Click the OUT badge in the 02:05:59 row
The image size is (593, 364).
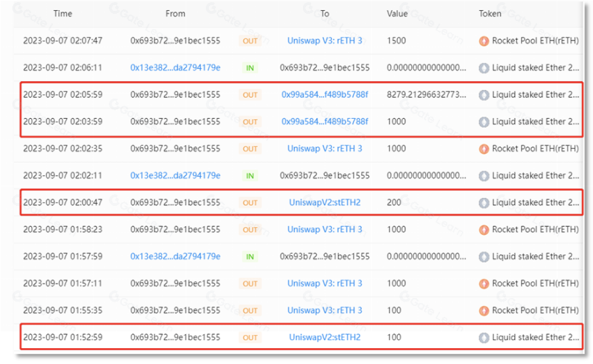[x=250, y=95]
